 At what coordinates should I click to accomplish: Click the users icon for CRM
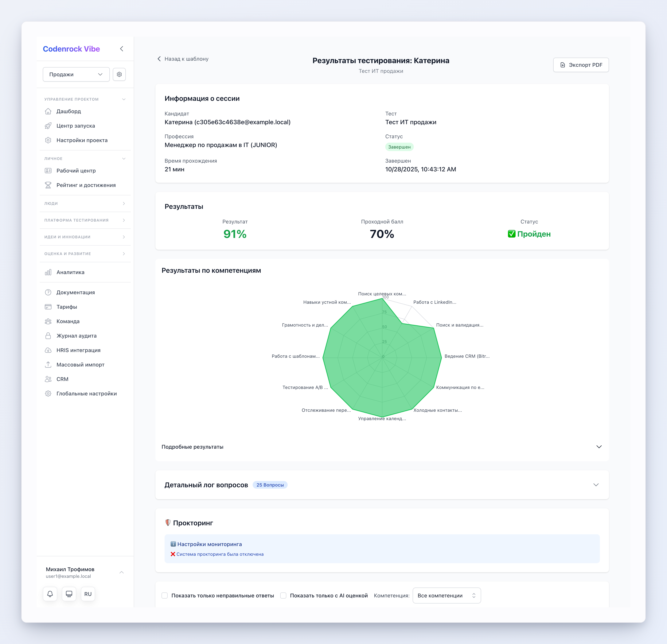point(48,379)
